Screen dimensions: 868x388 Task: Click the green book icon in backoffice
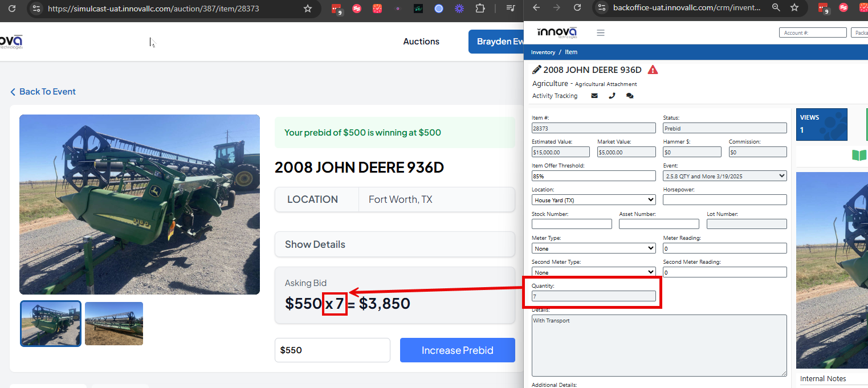coord(858,155)
